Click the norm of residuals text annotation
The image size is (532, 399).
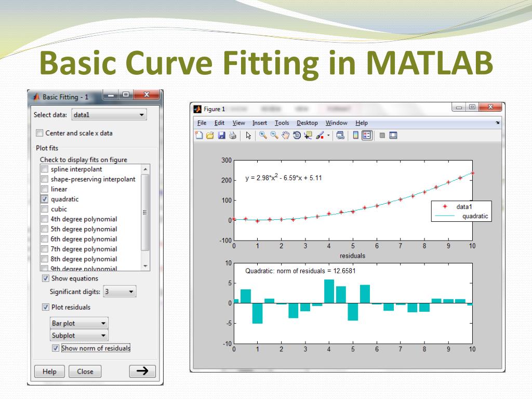[x=300, y=271]
